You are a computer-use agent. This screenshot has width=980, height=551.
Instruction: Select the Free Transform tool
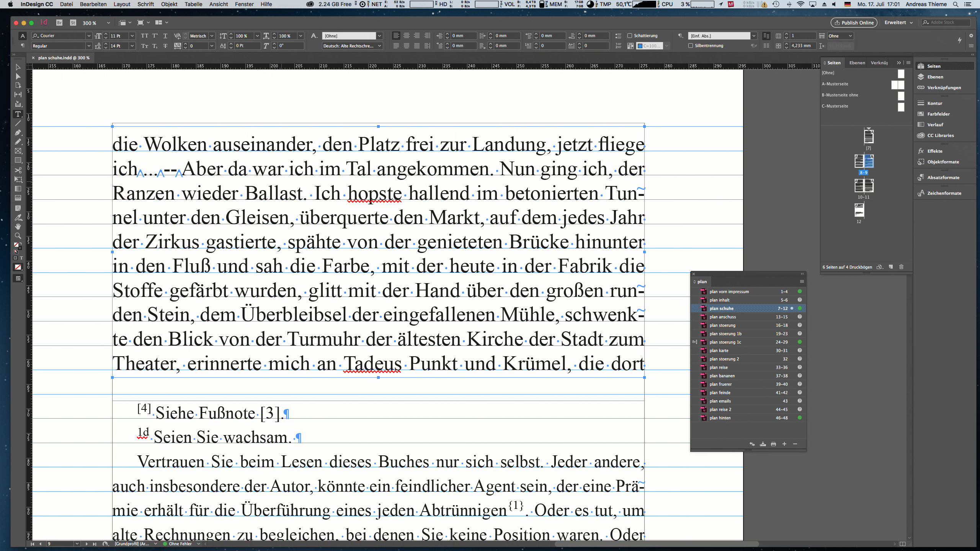tap(18, 179)
